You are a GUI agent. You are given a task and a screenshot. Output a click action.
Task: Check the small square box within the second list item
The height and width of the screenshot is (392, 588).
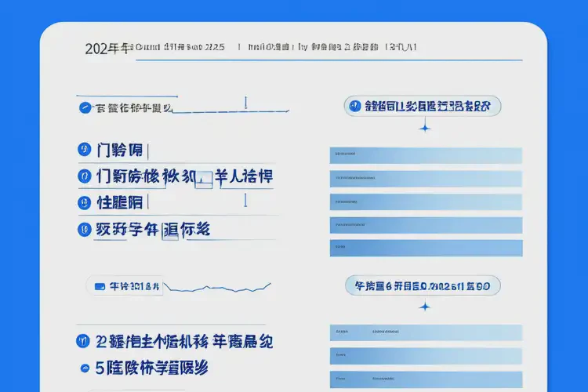point(205,177)
